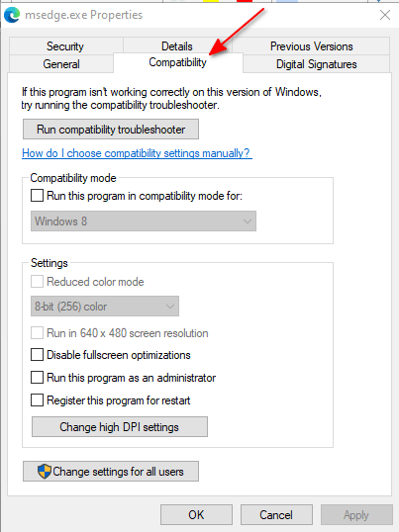The height and width of the screenshot is (532, 399).
Task: Select the General tab
Action: pos(61,64)
